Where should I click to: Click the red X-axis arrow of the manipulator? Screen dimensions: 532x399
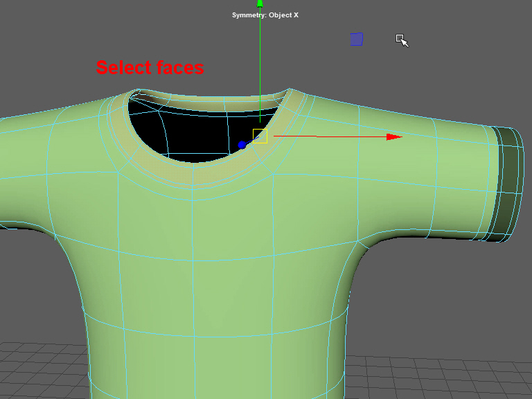(x=393, y=137)
